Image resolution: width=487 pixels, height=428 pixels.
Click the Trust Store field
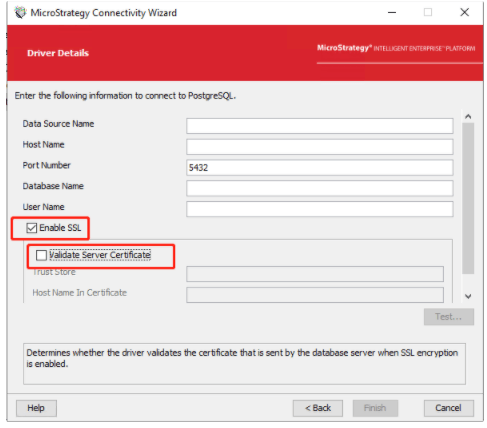(315, 274)
